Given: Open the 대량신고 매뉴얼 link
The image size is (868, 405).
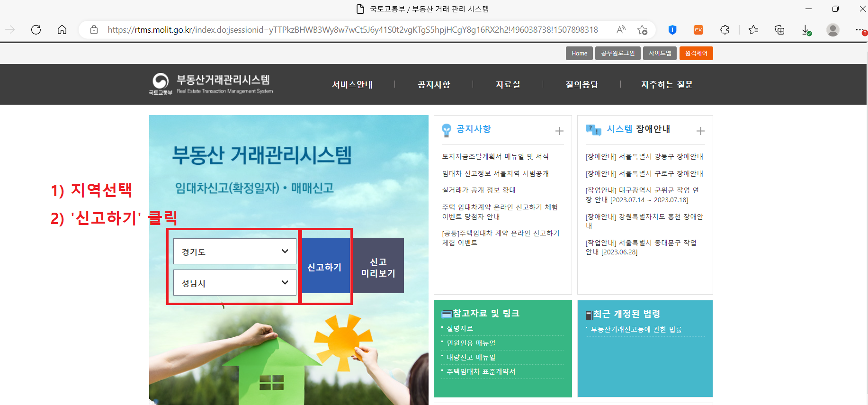Looking at the screenshot, I should tap(471, 357).
